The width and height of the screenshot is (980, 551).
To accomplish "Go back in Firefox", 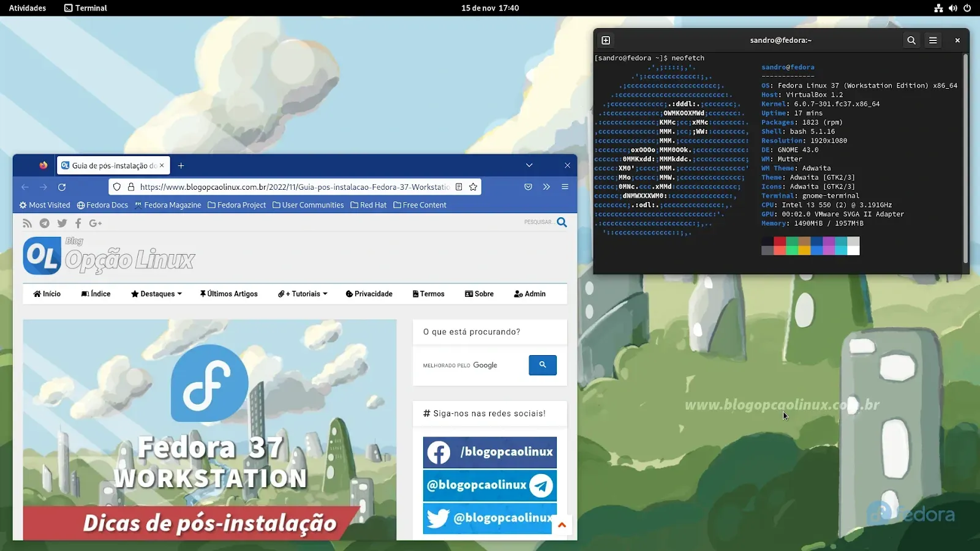I will coord(24,187).
